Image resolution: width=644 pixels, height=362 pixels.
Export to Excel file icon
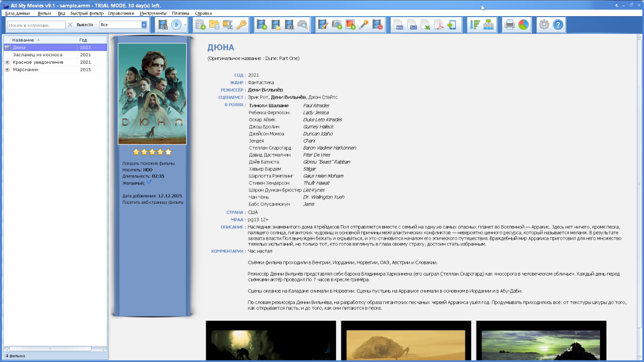(426, 25)
